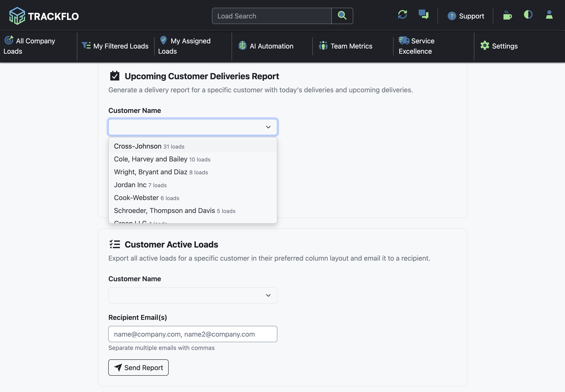
Task: Click the coffee mug icon
Action: (507, 15)
